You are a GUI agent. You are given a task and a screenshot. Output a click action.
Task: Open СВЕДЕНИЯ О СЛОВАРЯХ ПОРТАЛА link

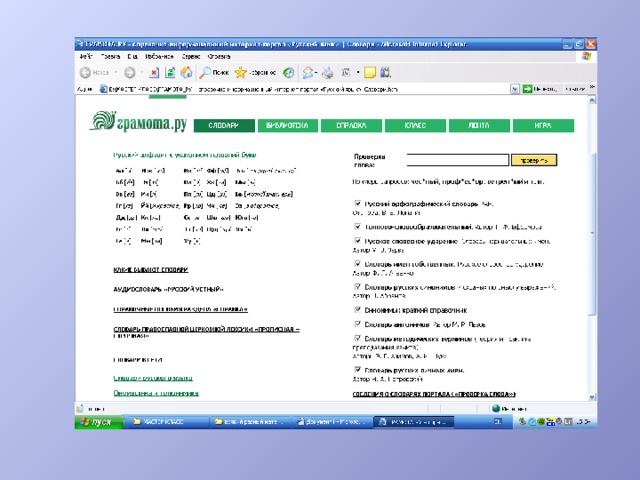pos(434,394)
